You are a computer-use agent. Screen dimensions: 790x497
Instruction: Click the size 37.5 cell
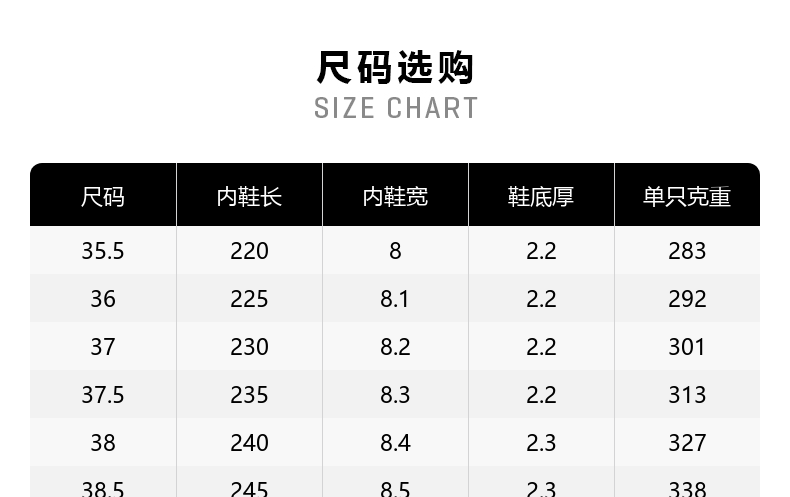pyautogui.click(x=103, y=395)
